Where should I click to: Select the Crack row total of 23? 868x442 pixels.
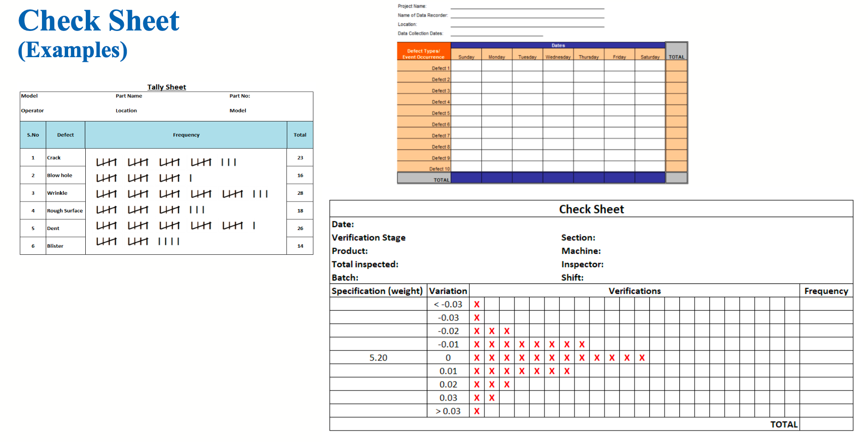300,158
